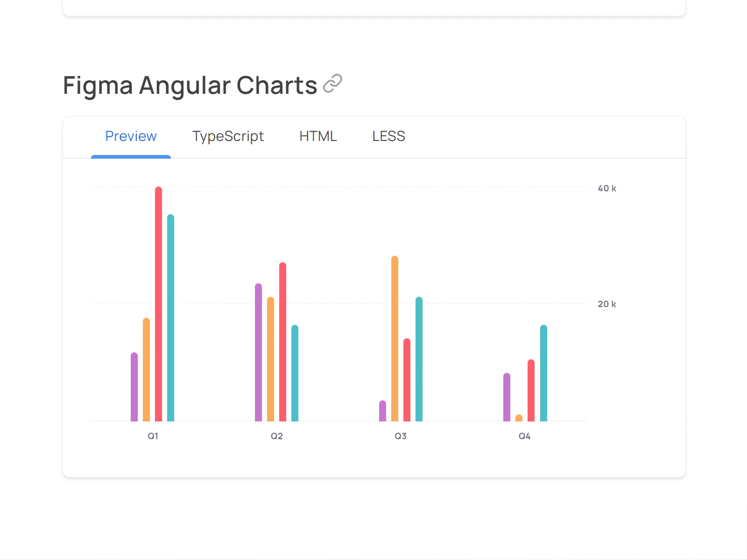The image size is (747, 560).
Task: Click the tallest red bar in Q1
Action: click(158, 303)
